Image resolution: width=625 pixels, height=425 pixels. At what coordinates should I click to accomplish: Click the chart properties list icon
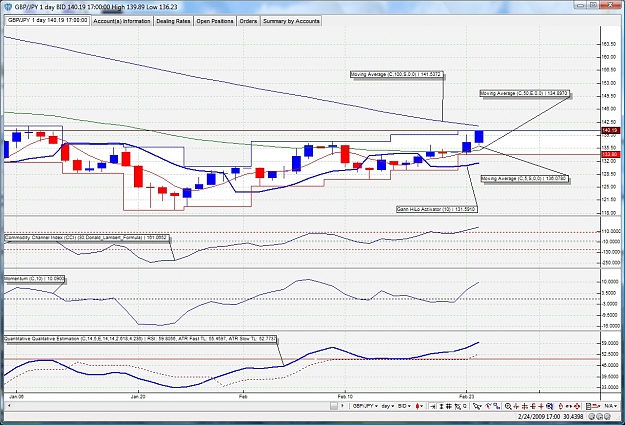coord(589,406)
